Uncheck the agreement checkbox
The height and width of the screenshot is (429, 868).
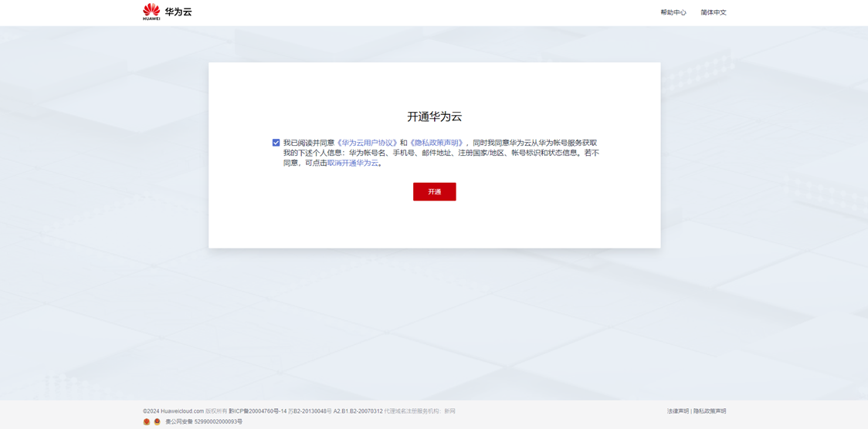pos(276,143)
